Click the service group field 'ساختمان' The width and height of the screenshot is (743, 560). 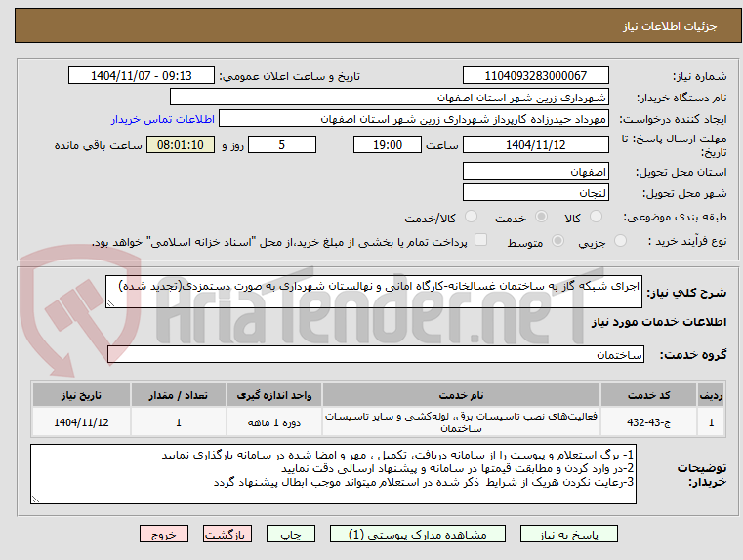(376, 354)
